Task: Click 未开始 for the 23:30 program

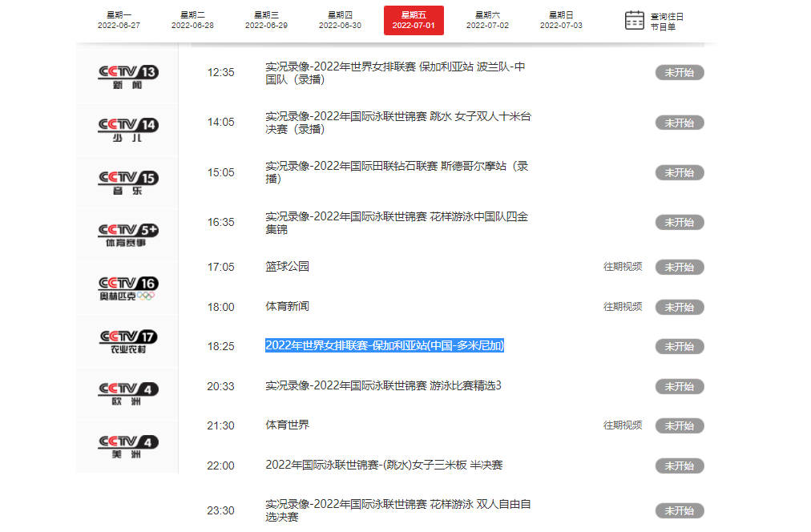Action: tap(679, 510)
